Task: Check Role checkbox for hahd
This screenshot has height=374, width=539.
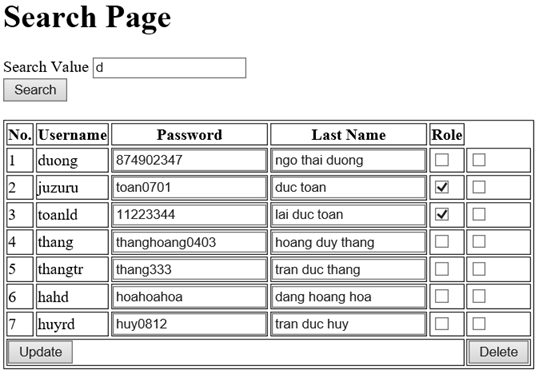Action: pyautogui.click(x=442, y=296)
